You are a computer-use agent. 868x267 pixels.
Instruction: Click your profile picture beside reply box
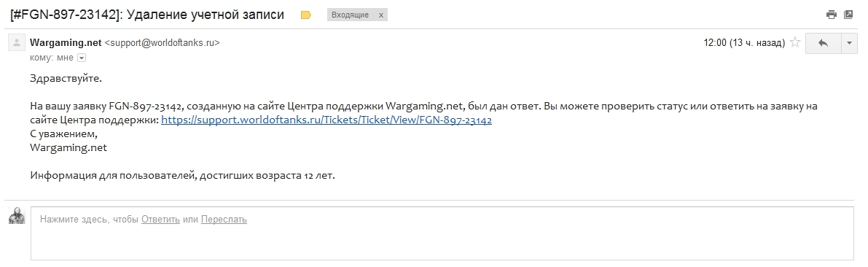coord(17,215)
